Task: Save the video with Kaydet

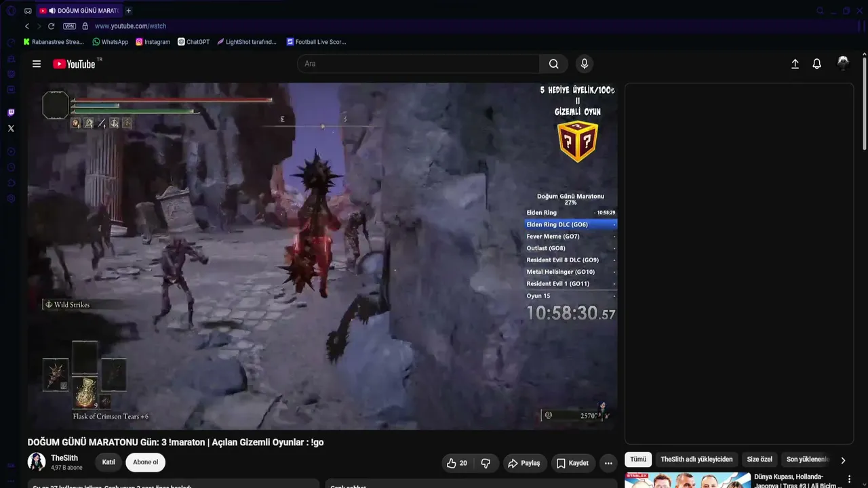Action: coord(573,463)
